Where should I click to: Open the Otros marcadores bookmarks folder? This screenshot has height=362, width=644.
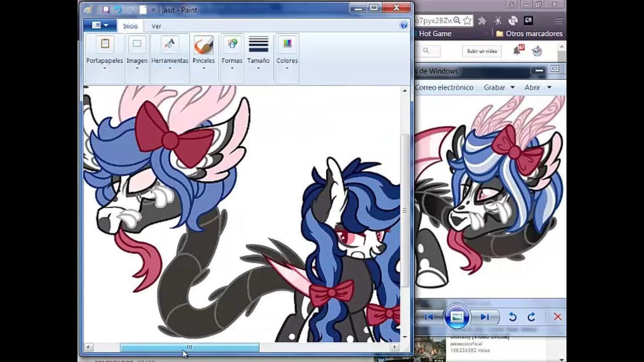(529, 34)
